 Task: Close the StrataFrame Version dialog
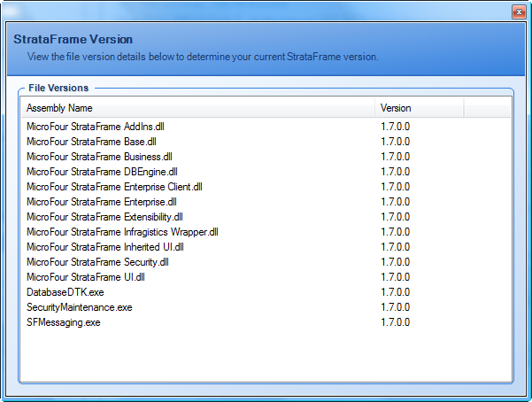coord(518,12)
